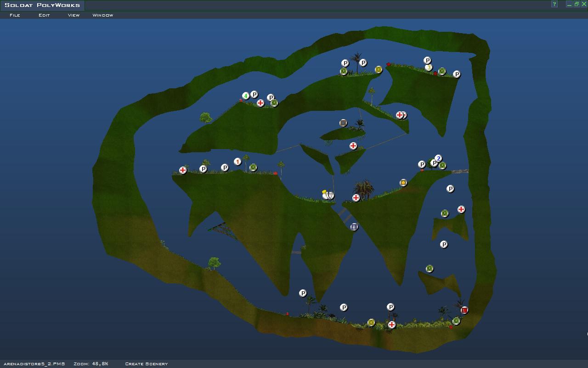Click the orange flame spawn icon

403,183
